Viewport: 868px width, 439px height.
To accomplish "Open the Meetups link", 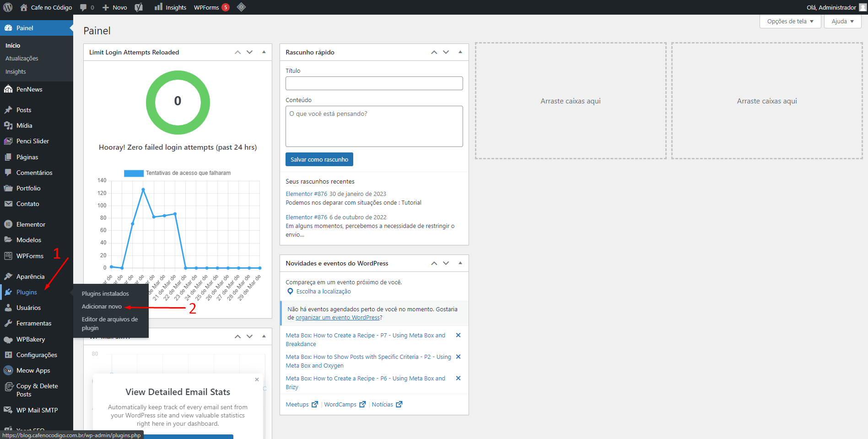I will click(302, 404).
